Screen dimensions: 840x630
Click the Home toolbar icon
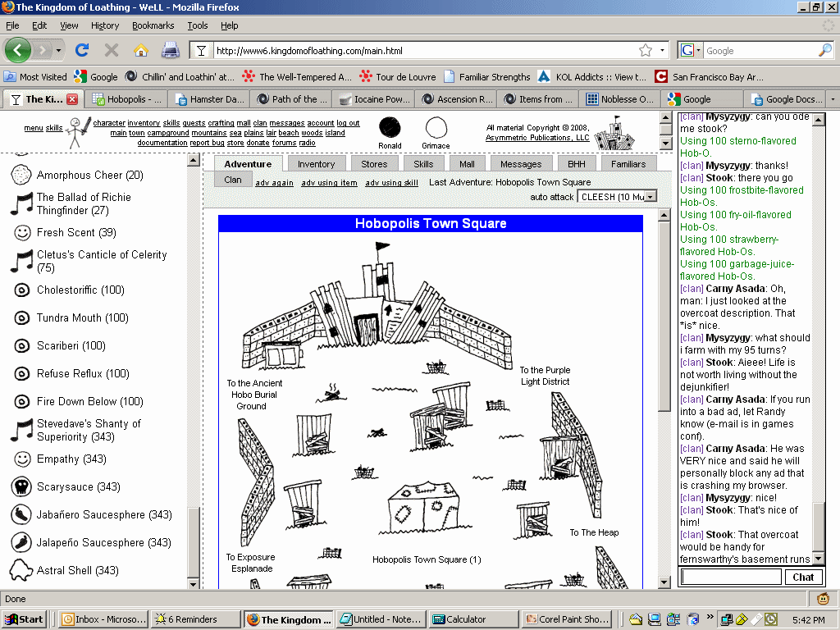pyautogui.click(x=141, y=50)
